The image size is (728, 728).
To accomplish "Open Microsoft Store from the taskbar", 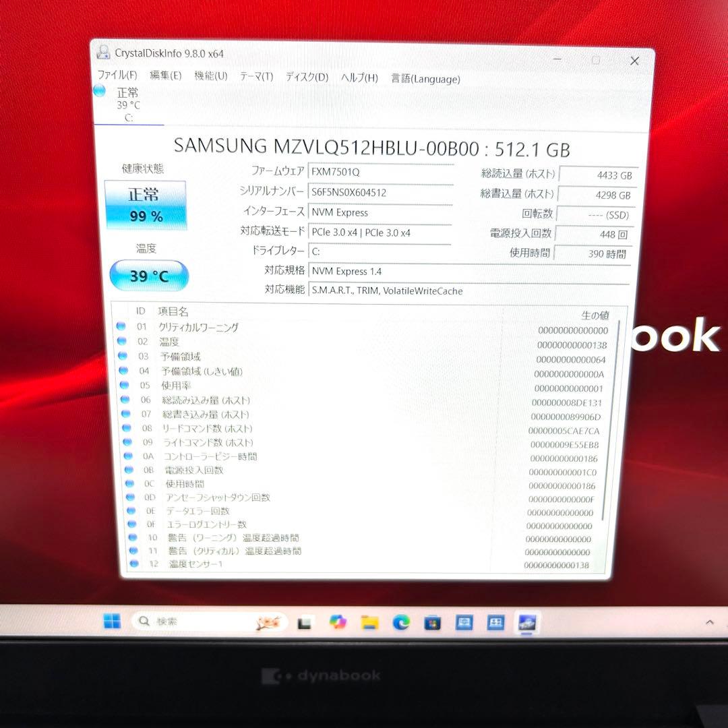I will coord(432,623).
